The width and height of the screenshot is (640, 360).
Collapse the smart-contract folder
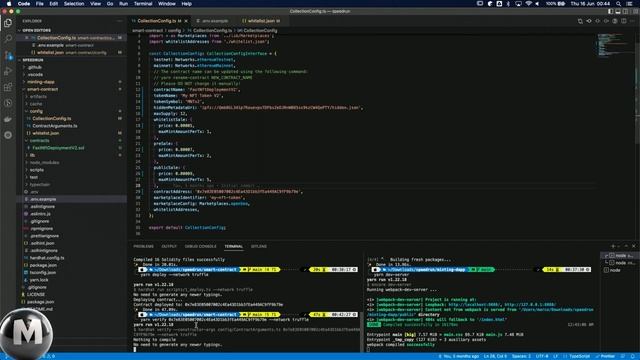[x=42, y=89]
